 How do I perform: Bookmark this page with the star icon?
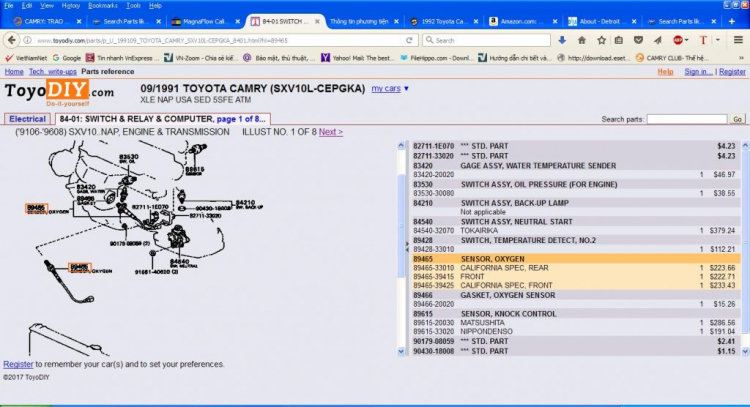coord(601,40)
